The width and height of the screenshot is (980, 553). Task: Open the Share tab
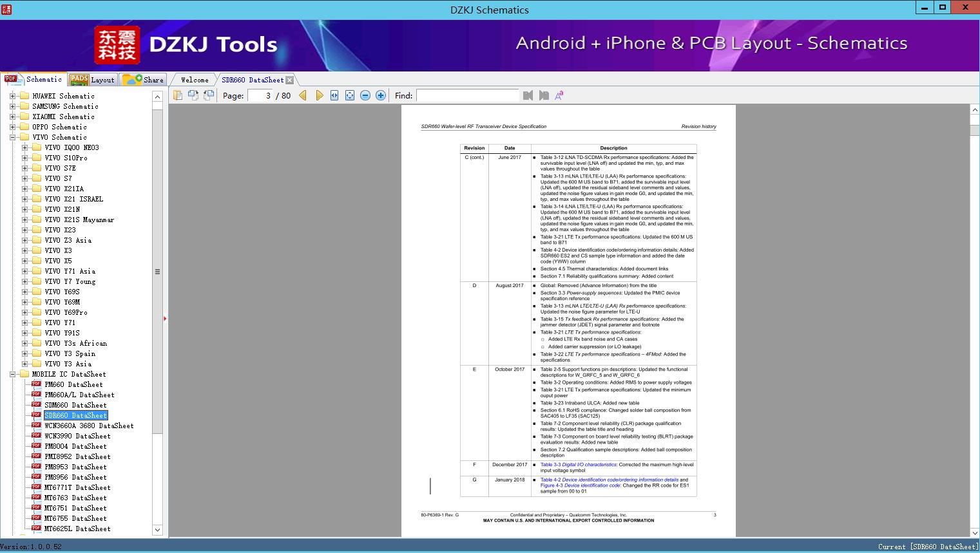(143, 80)
